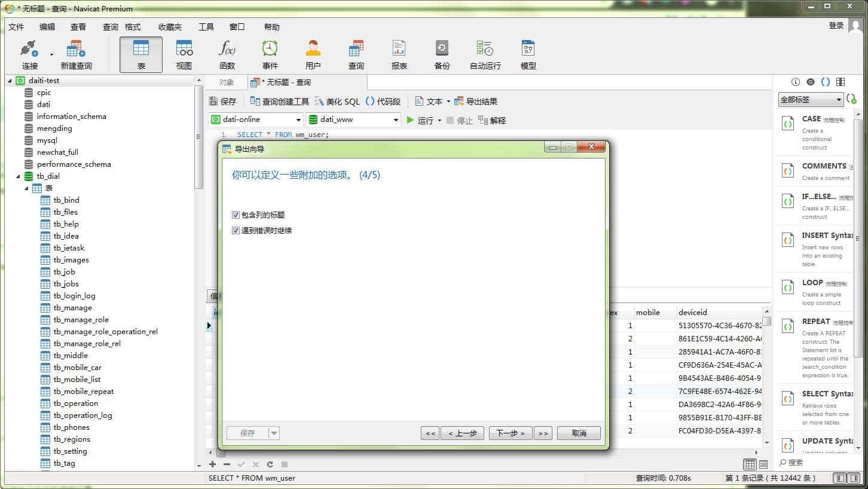
Task: Uncheck 包含列的标题 option
Action: click(236, 215)
